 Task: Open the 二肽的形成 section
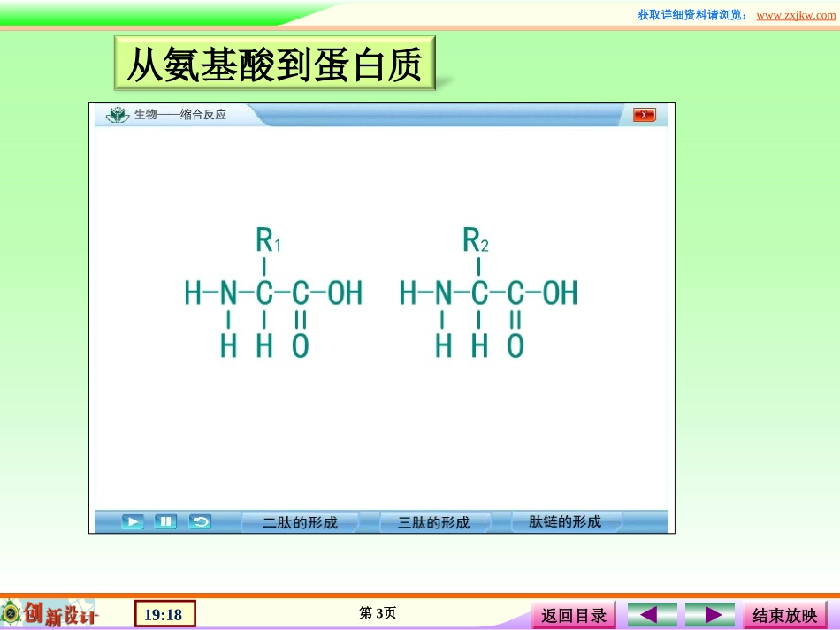tap(300, 522)
